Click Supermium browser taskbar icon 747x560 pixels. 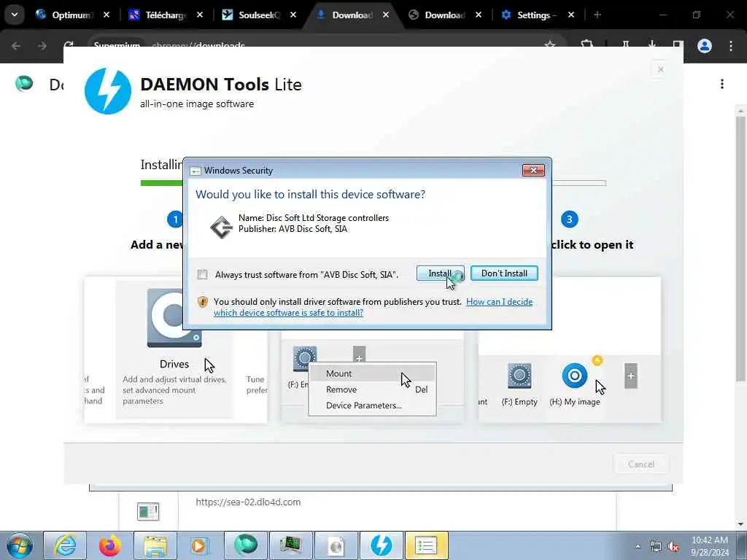pos(246,545)
